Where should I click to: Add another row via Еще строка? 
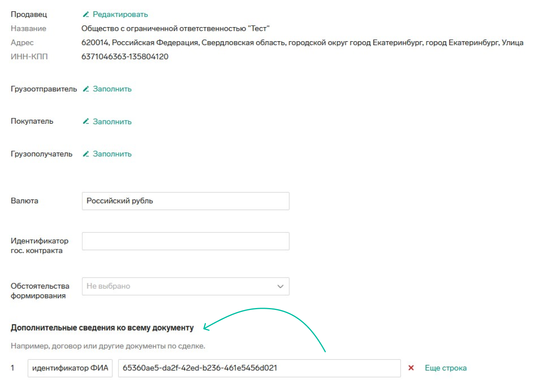coord(445,368)
